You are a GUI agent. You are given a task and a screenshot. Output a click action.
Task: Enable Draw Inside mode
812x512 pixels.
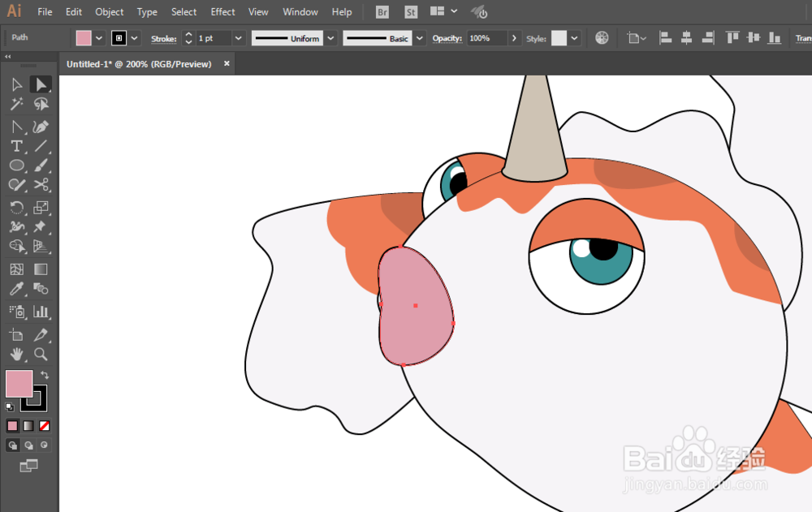point(45,445)
